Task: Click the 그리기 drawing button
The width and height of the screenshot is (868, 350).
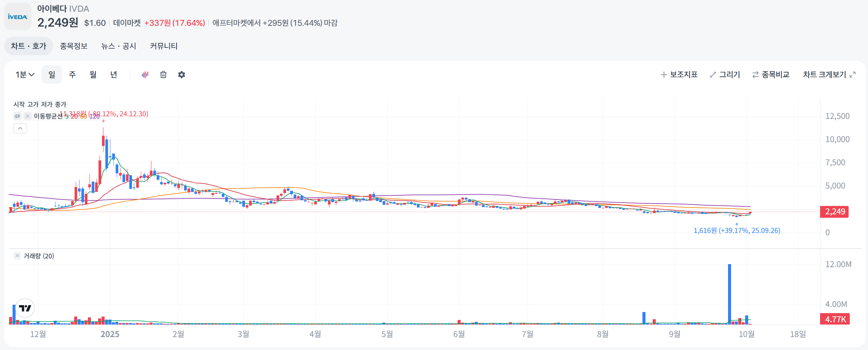Action: click(725, 74)
